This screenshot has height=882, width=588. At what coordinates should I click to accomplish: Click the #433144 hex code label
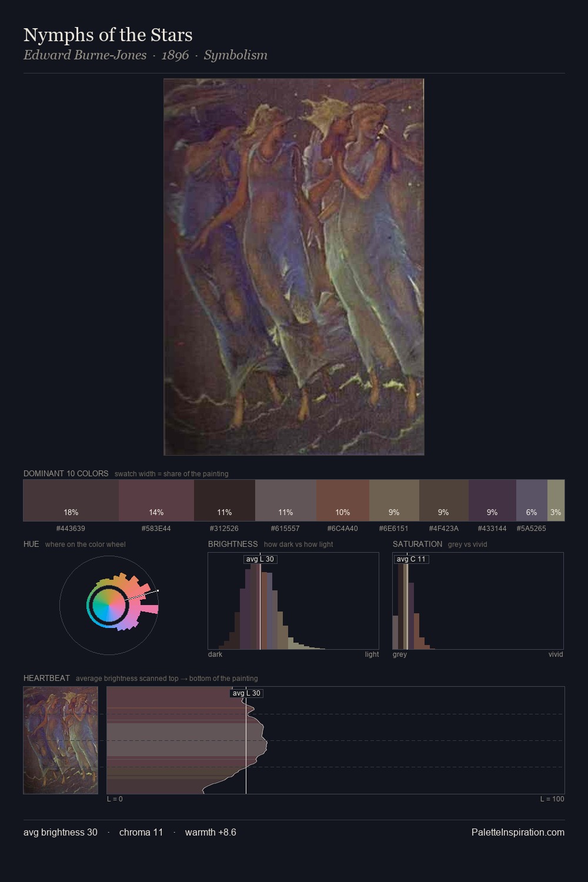[x=492, y=529]
